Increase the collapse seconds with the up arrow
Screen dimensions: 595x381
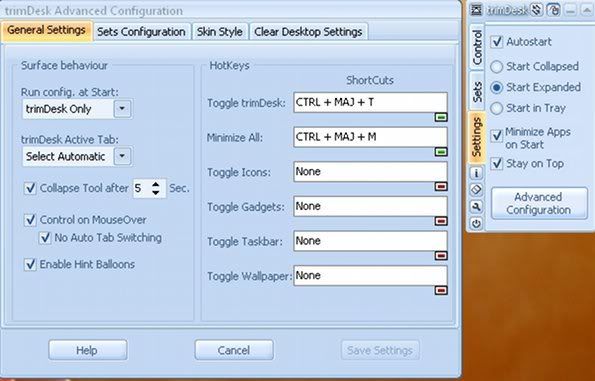[x=156, y=184]
